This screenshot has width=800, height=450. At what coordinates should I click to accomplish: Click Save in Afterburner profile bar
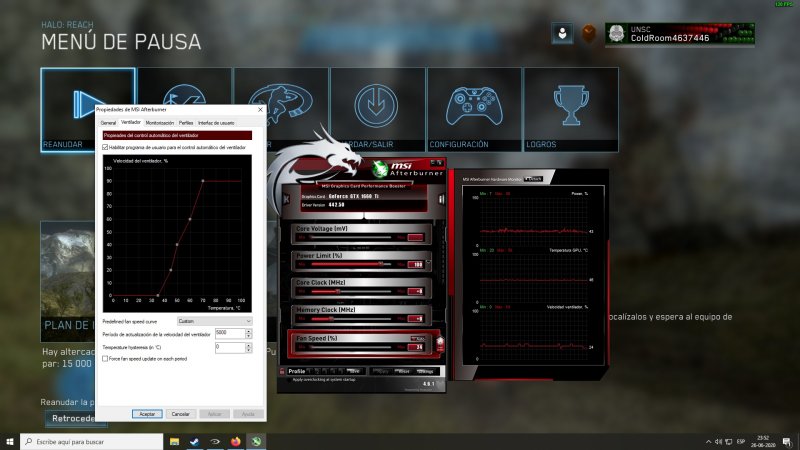click(355, 371)
